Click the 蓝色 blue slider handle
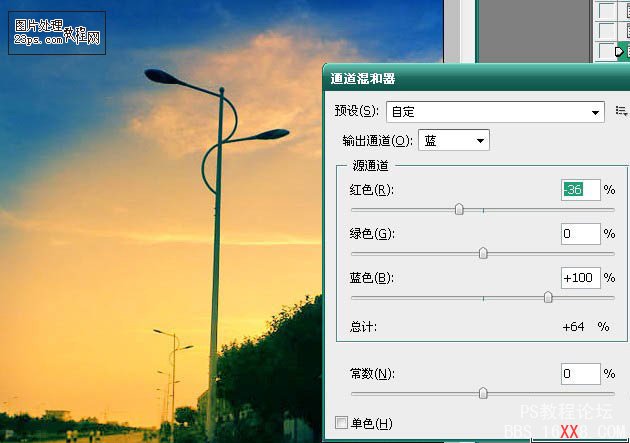630x443 pixels. pyautogui.click(x=548, y=297)
